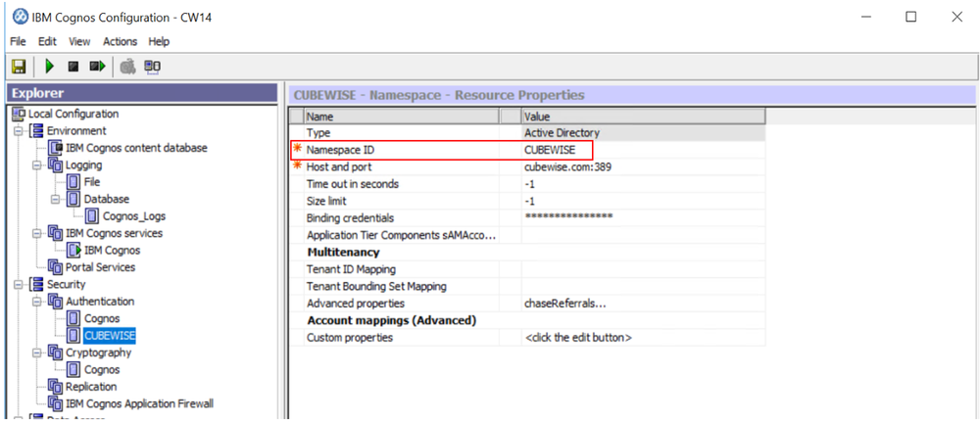Select the Cognos_Logs database item

point(135,216)
